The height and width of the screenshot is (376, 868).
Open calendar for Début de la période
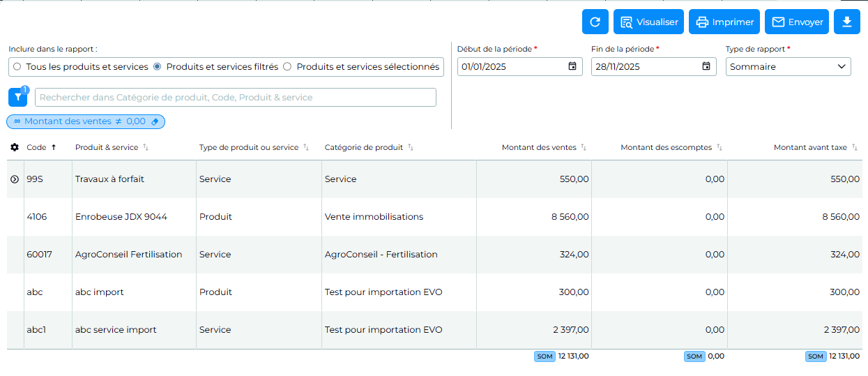point(572,66)
